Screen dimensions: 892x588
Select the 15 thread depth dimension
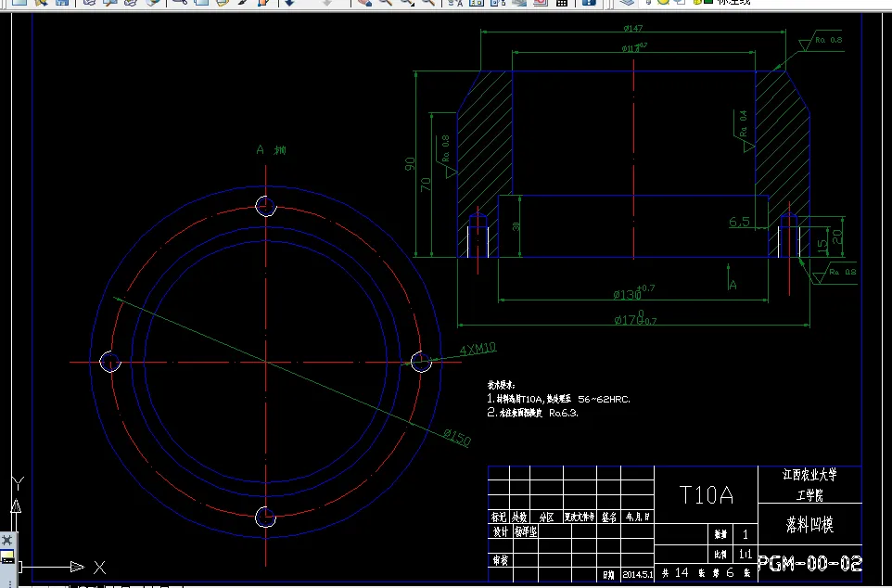coord(822,246)
